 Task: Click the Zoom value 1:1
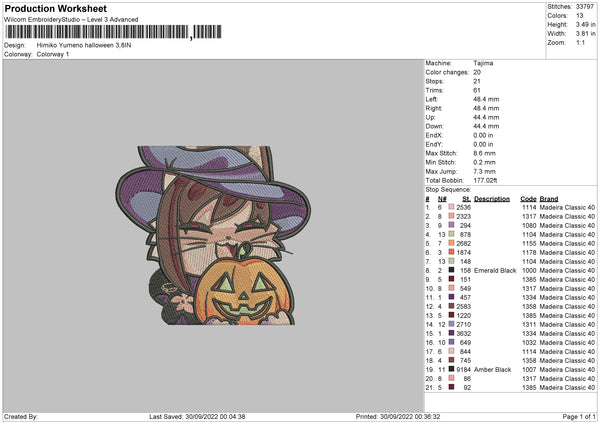(x=580, y=42)
